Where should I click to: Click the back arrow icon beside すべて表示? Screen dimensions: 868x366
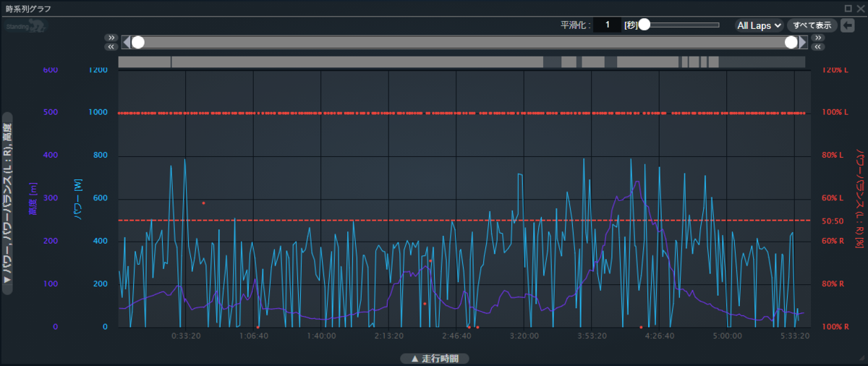[848, 25]
